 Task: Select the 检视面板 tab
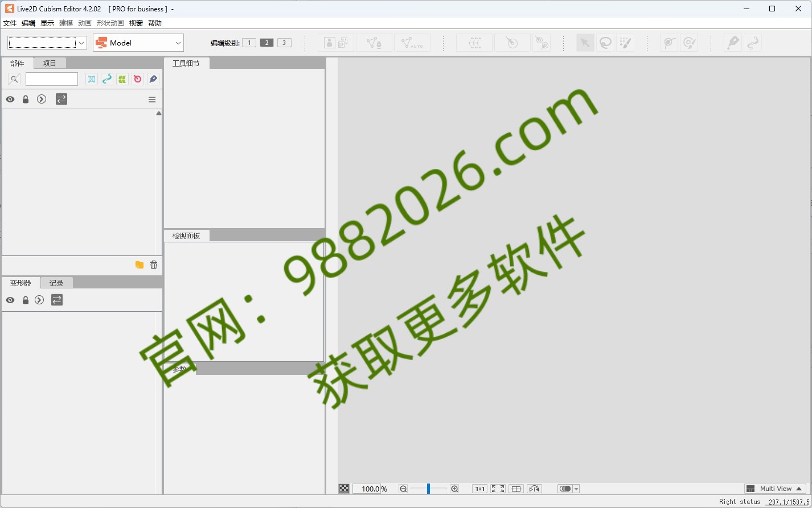click(x=186, y=236)
